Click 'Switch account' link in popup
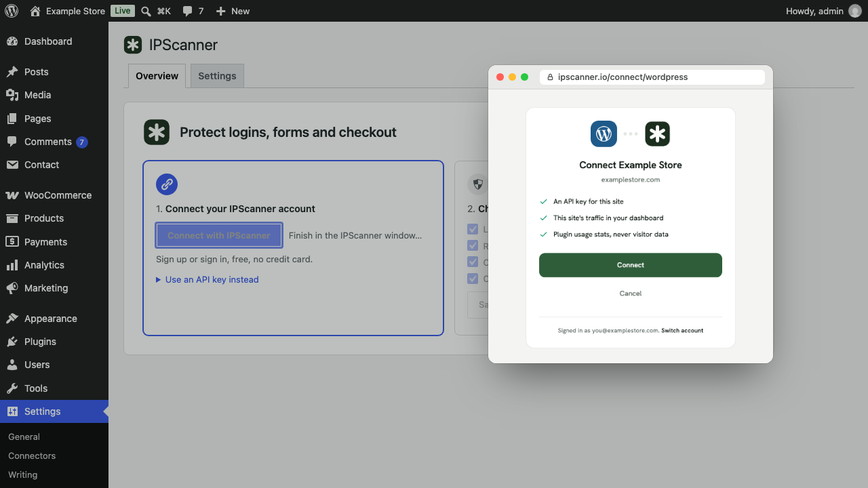Image resolution: width=868 pixels, height=488 pixels. pos(682,331)
